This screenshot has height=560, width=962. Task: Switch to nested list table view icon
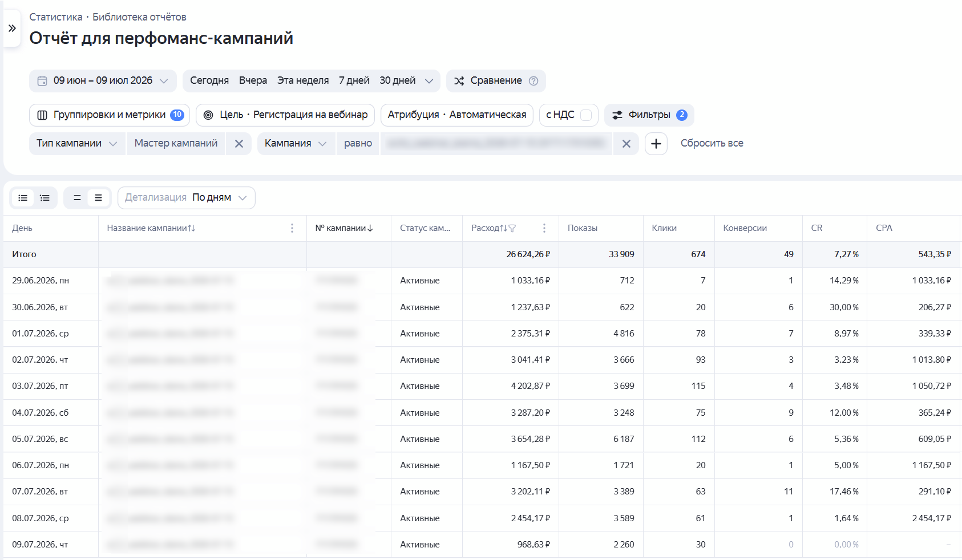pyautogui.click(x=45, y=198)
